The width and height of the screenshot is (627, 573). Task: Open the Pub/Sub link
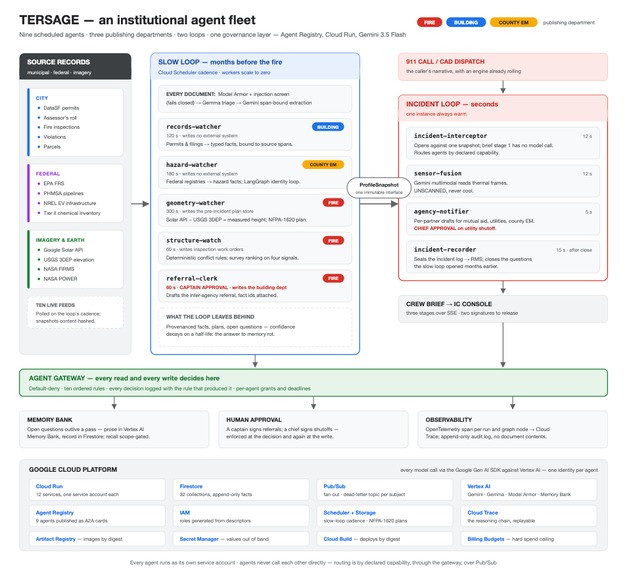[334, 486]
